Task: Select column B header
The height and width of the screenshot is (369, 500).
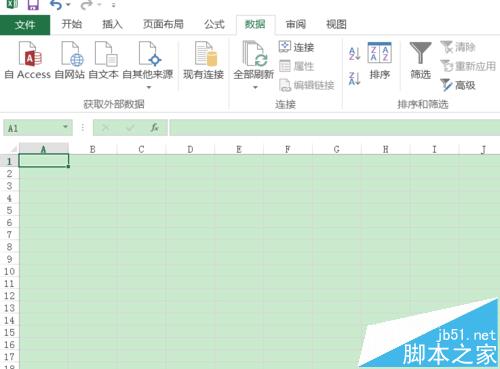Action: 93,149
